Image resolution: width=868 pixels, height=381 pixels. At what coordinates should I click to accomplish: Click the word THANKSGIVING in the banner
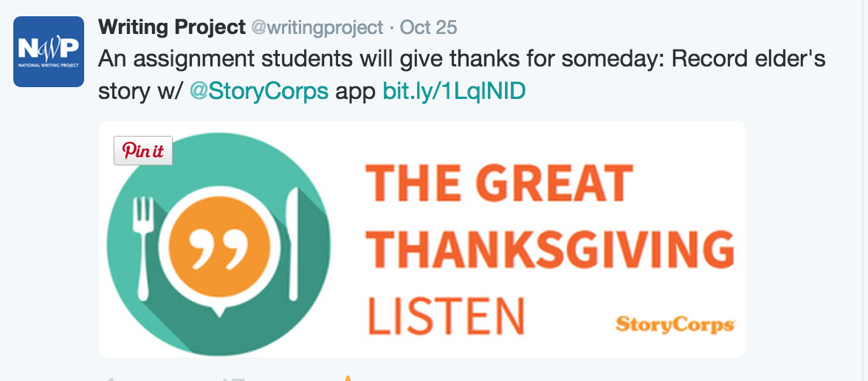coord(550,250)
